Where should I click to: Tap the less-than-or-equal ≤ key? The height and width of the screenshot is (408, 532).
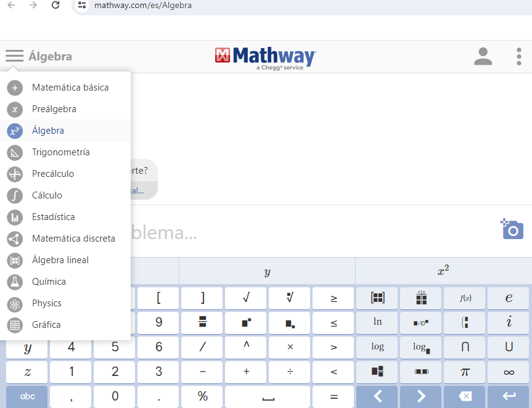coord(334,322)
